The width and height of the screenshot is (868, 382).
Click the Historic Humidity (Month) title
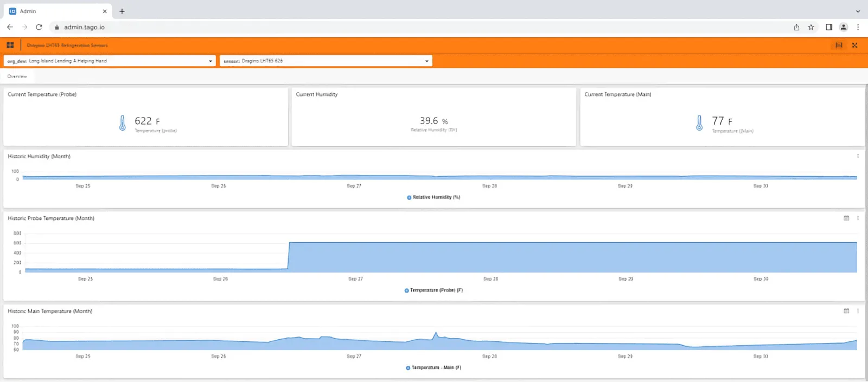tap(39, 156)
